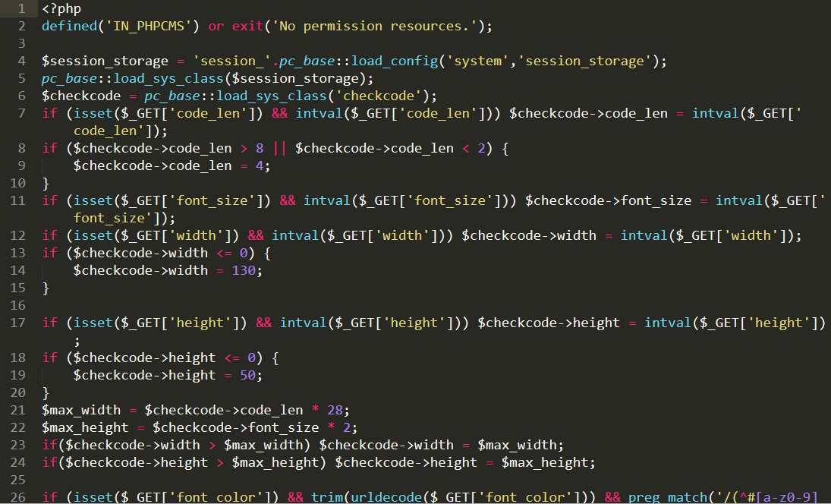Click the 'session_' string literal
831x504 pixels.
232,61
